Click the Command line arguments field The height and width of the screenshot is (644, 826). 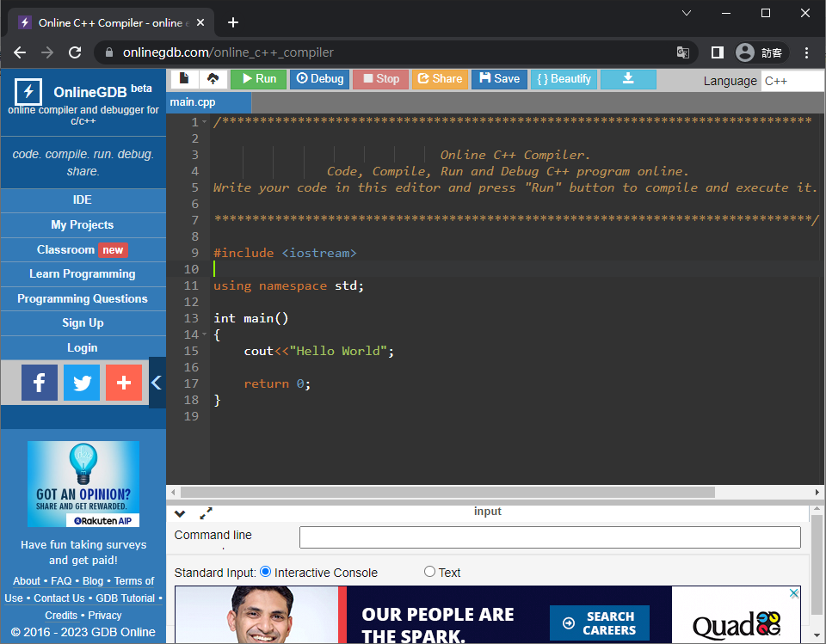click(550, 537)
